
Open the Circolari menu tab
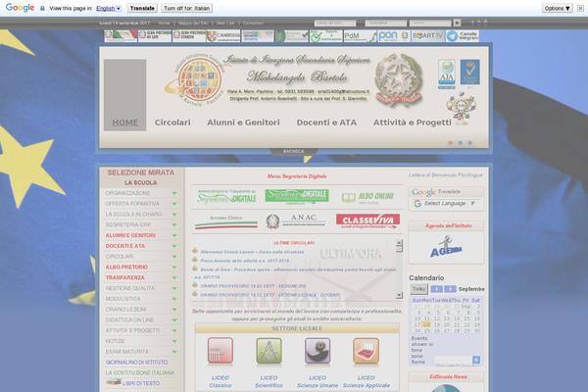coord(172,122)
